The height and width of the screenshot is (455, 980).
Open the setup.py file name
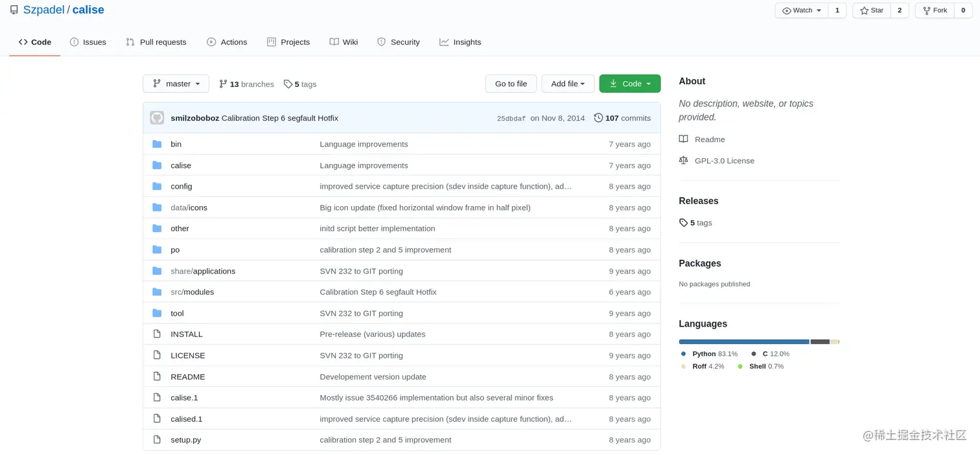[186, 439]
